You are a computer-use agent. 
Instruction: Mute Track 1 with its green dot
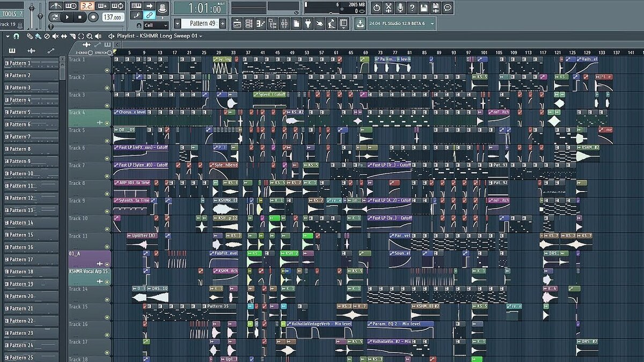tap(107, 70)
